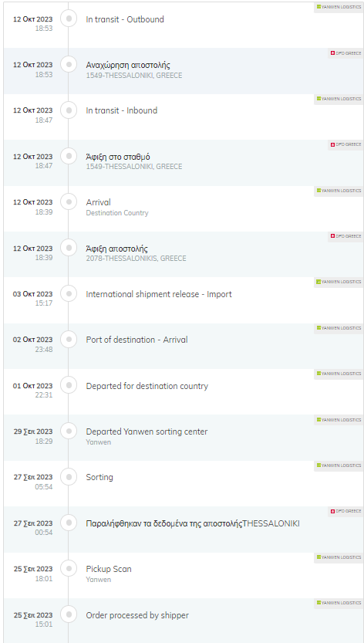Image resolution: width=364 pixels, height=643 pixels.
Task: Click the Yanwen badge on the 'Sorting' entry
Action: coord(339,465)
